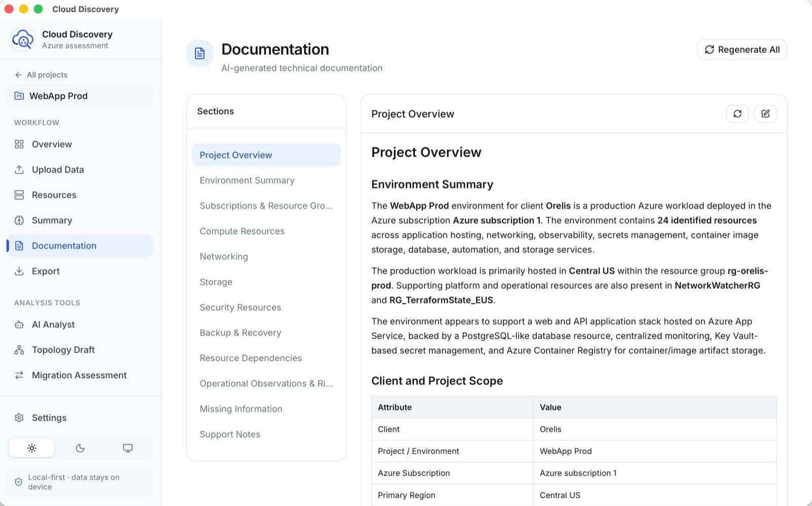This screenshot has height=506, width=812.
Task: Select Operational Observations & Risks section
Action: coord(266,383)
